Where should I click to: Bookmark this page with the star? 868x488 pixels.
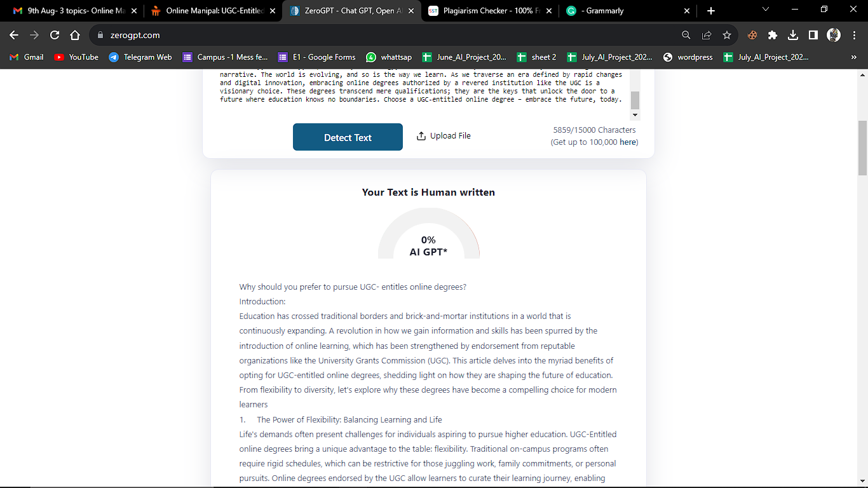pos(727,36)
